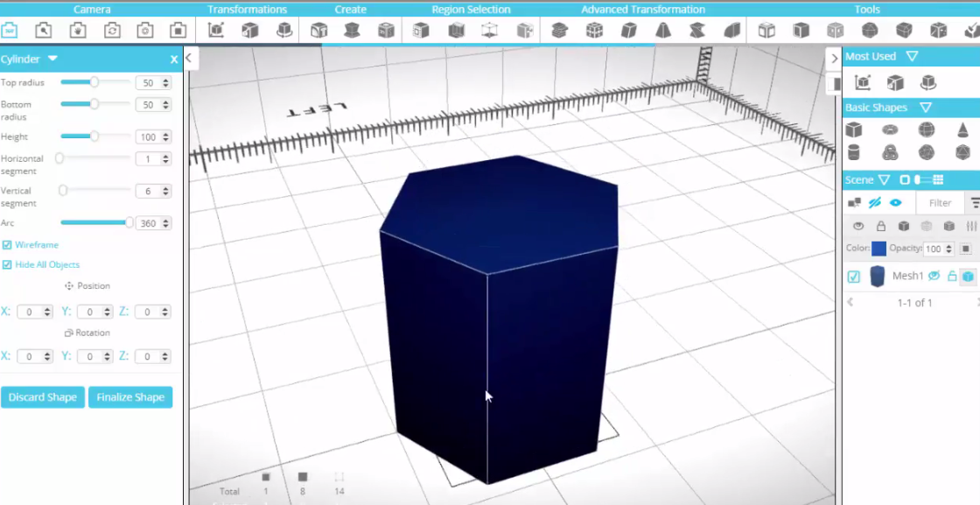Uncheck the Mesh1 selection checkbox
This screenshot has height=505, width=980.
click(x=854, y=277)
